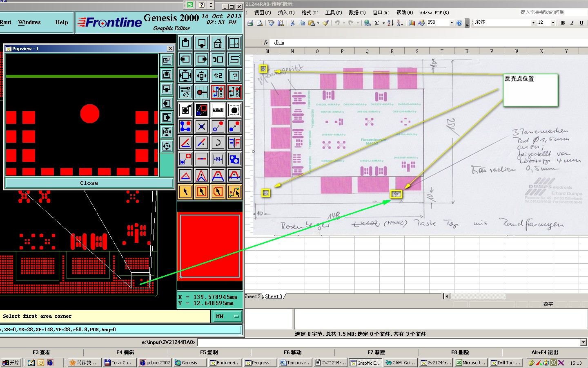Open the XY coordinate entry icon

tap(234, 43)
